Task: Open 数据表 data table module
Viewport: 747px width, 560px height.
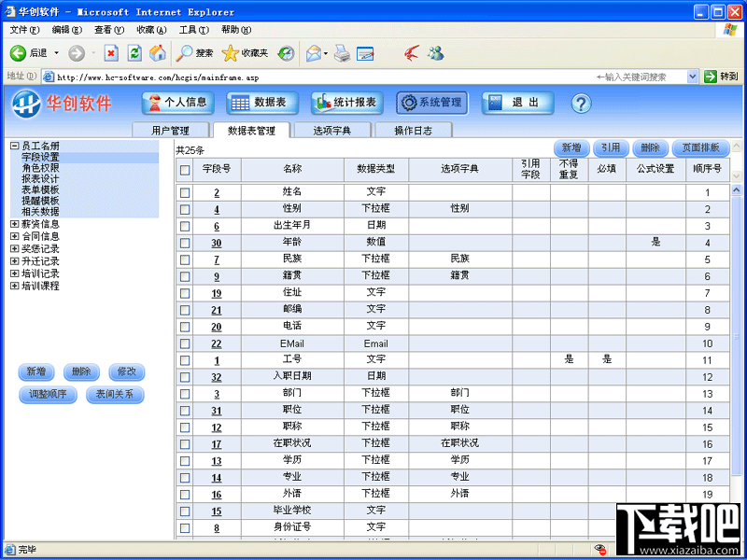Action: tap(262, 103)
